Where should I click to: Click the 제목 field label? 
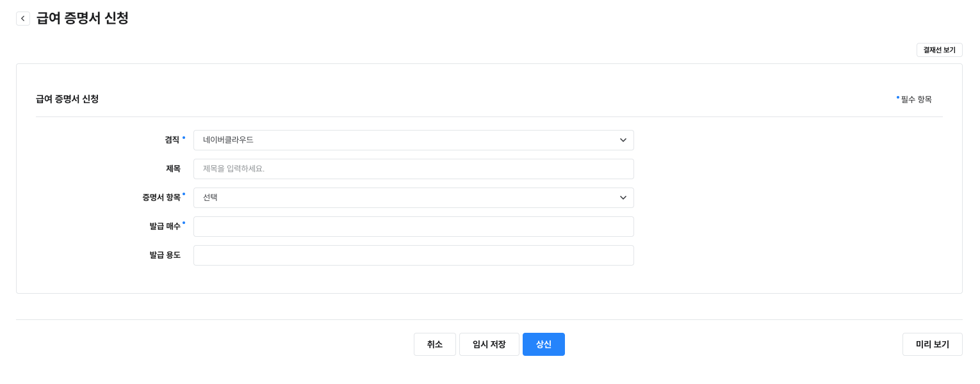173,168
